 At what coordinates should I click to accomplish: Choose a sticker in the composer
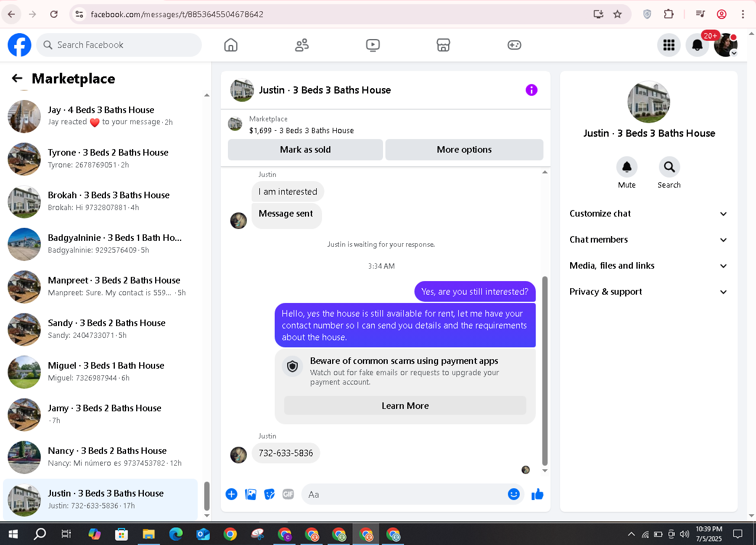click(269, 494)
